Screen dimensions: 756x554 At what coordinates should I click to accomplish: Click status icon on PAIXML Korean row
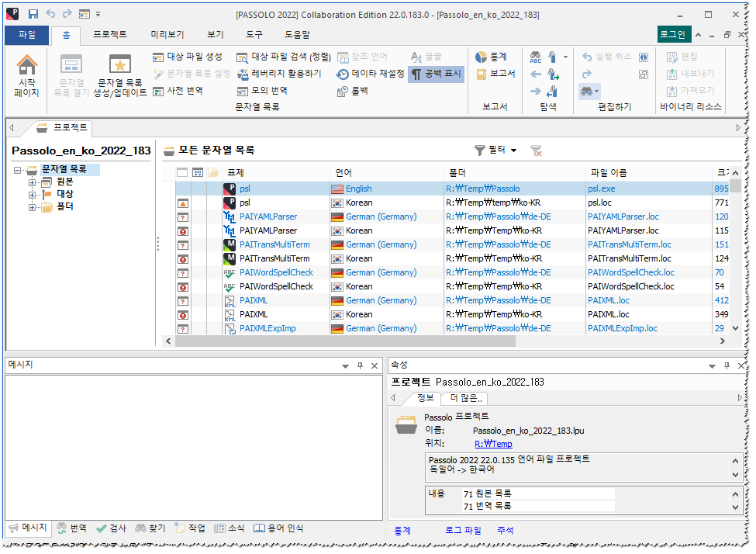(183, 316)
